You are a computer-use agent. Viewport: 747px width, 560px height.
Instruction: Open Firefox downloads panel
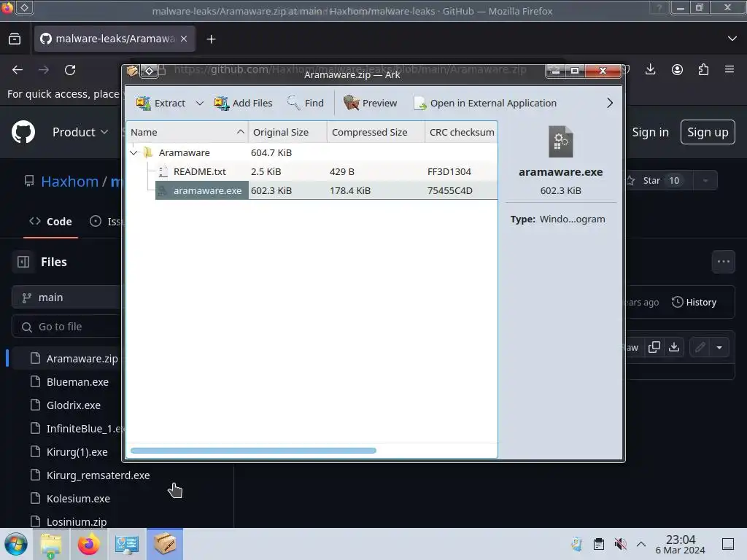(650, 69)
